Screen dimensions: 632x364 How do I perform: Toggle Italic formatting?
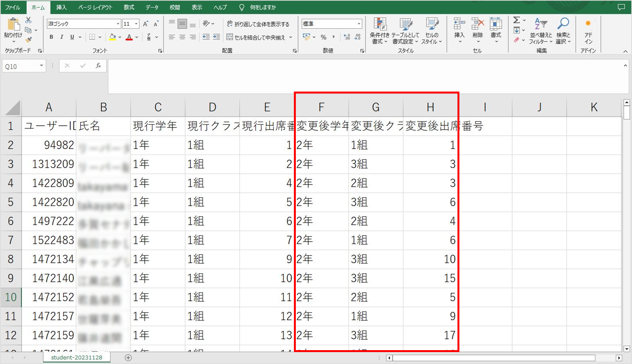click(62, 37)
